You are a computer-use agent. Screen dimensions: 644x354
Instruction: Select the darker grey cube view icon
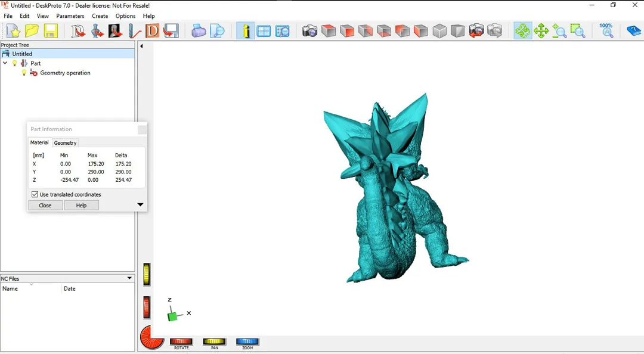coord(457,31)
